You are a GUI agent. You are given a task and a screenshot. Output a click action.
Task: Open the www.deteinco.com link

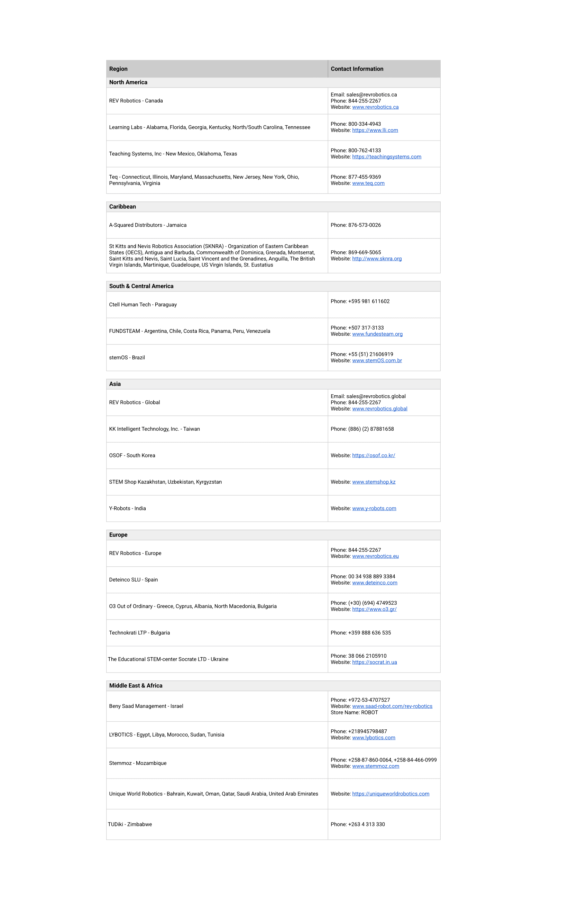[375, 583]
